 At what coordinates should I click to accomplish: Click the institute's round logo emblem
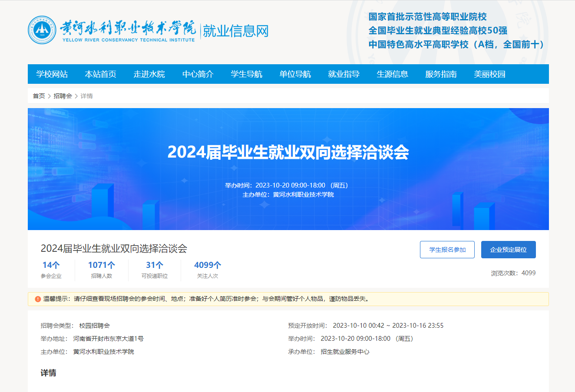(42, 30)
